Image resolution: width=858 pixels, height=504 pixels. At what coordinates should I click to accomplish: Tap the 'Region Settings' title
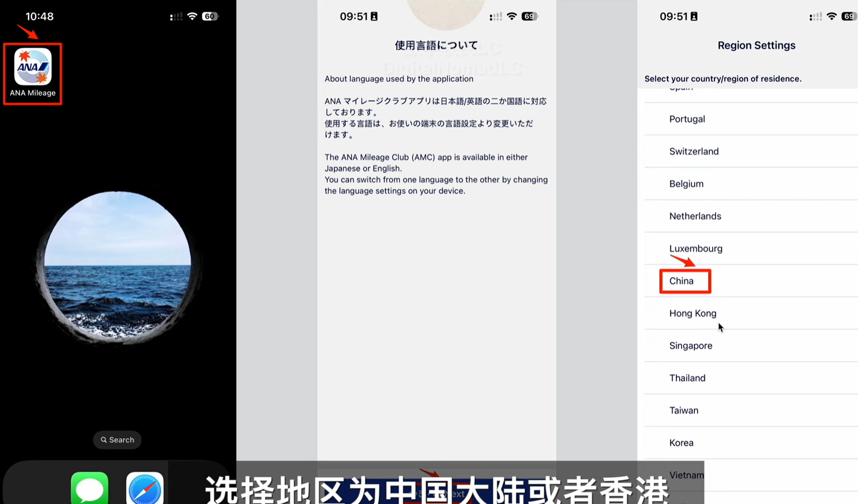click(756, 45)
